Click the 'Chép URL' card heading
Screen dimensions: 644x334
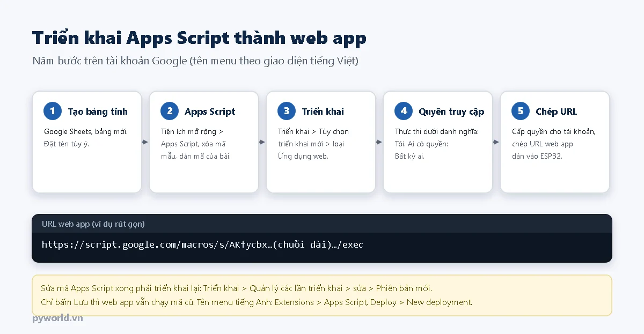(557, 112)
